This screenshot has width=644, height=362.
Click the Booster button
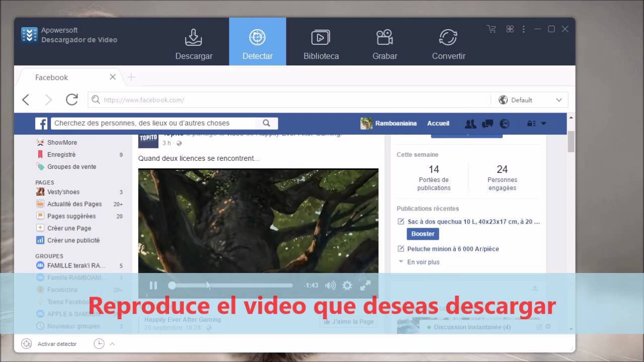pos(423,234)
